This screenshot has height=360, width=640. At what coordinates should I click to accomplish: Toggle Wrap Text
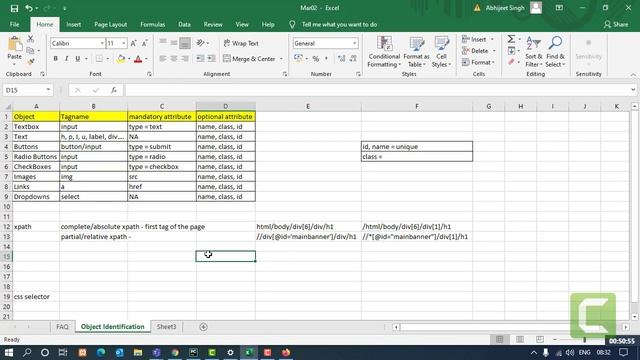coord(241,43)
